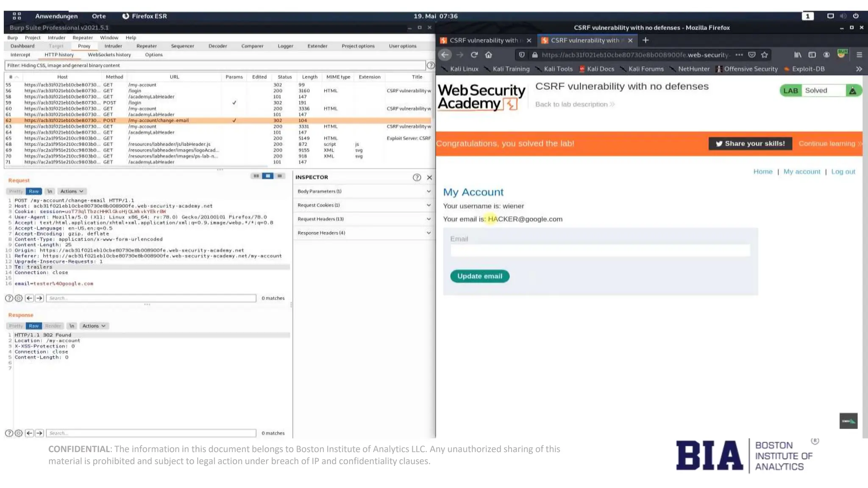Click Firefox home button icon
Screen dimensions: 868x488
[489, 55]
